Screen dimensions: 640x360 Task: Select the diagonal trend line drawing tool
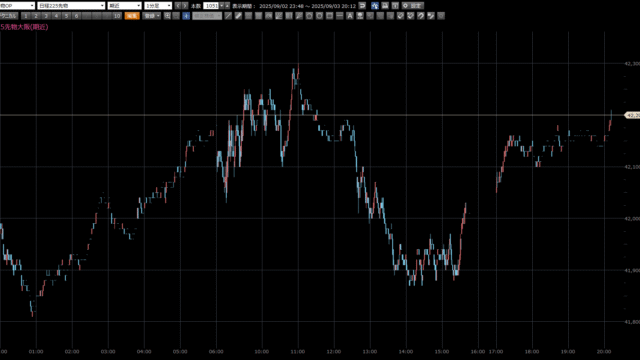click(x=228, y=16)
